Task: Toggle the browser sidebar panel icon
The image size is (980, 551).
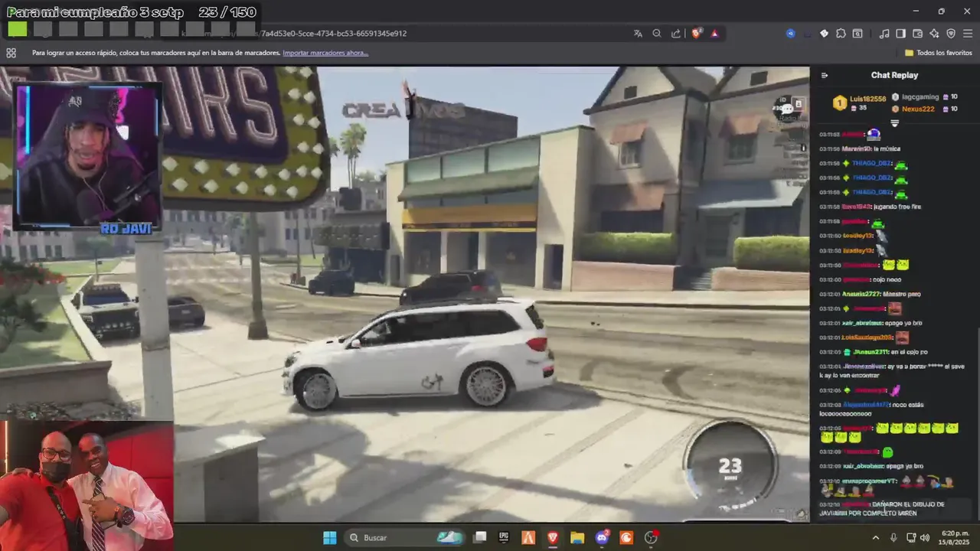Action: (901, 34)
